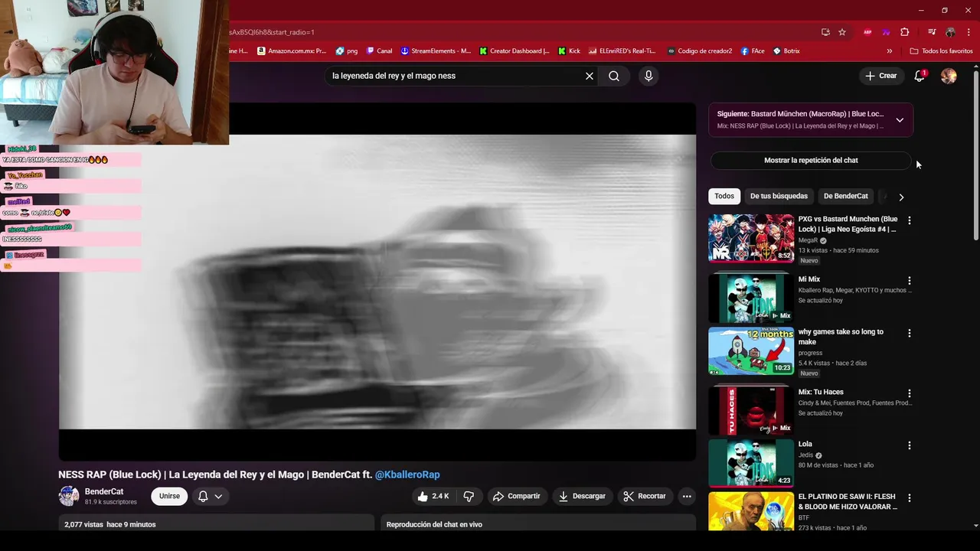Click the YouTube search magnifier icon
This screenshot has width=980, height=551.
[614, 76]
